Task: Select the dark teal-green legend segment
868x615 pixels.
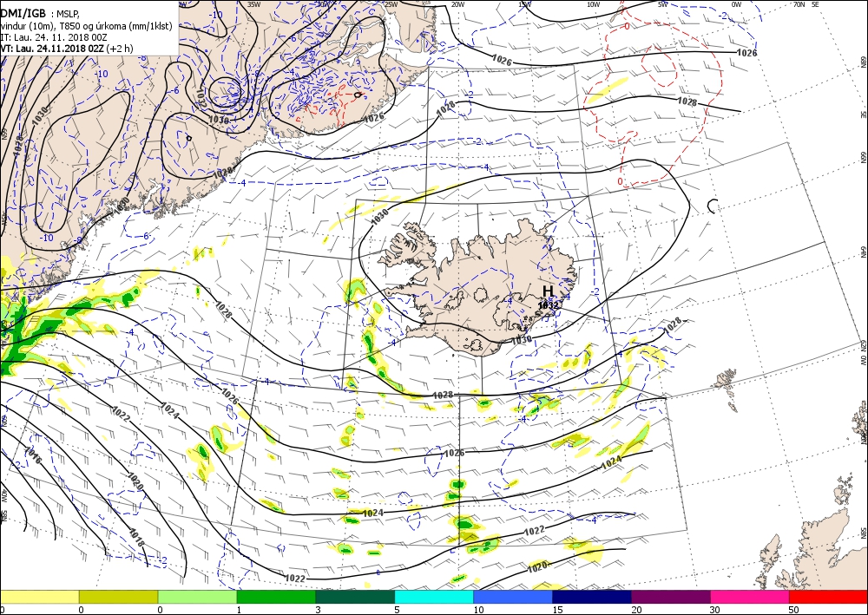Action: click(355, 597)
